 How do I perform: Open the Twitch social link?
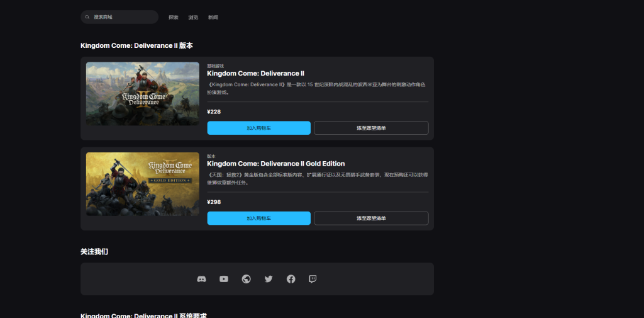coord(313,279)
